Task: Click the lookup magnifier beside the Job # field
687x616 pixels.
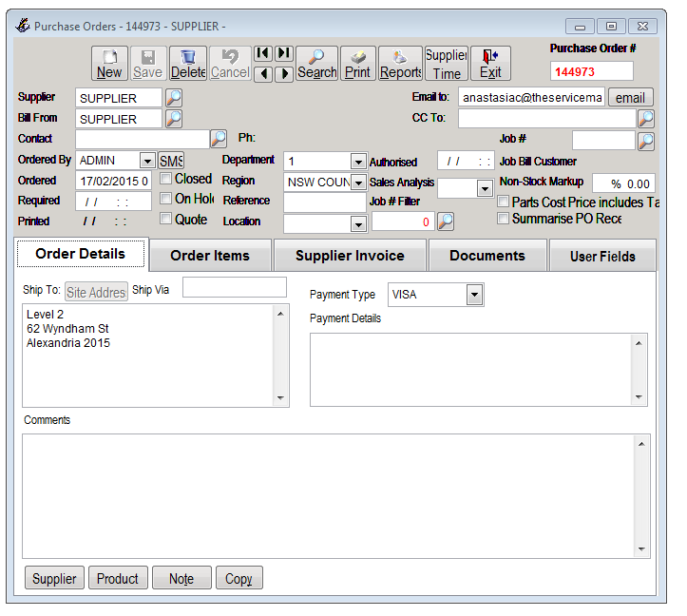Action: coord(646,141)
